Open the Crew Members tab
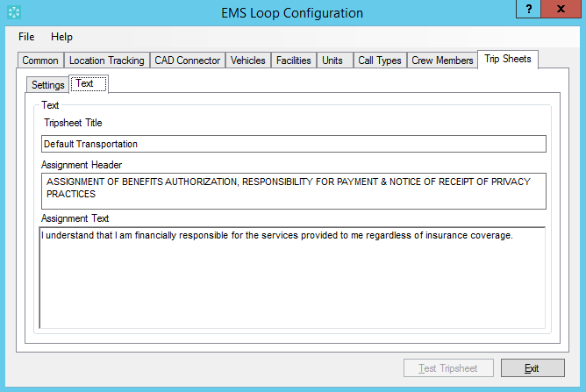This screenshot has height=392, width=586. pos(442,61)
